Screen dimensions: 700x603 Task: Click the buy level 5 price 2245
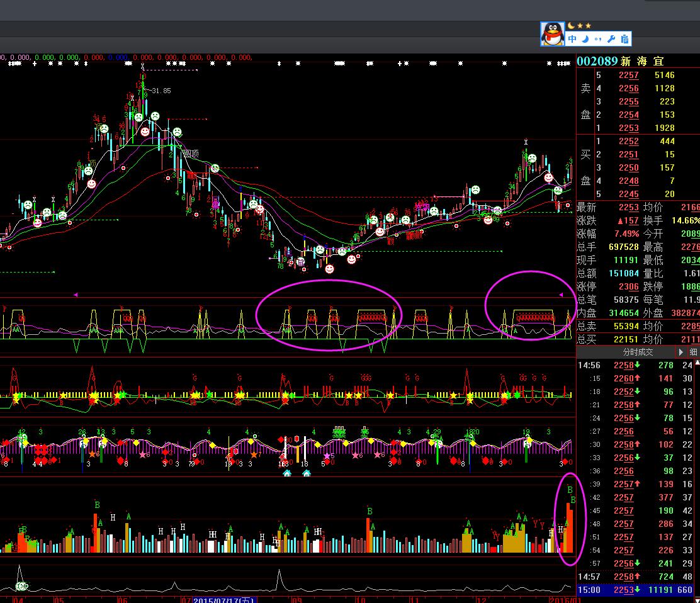(x=629, y=194)
